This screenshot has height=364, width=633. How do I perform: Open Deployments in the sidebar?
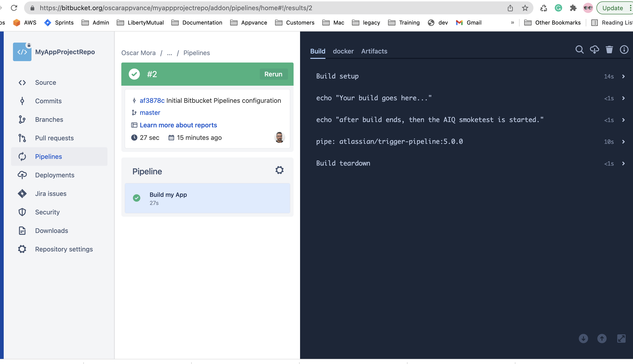click(59, 175)
